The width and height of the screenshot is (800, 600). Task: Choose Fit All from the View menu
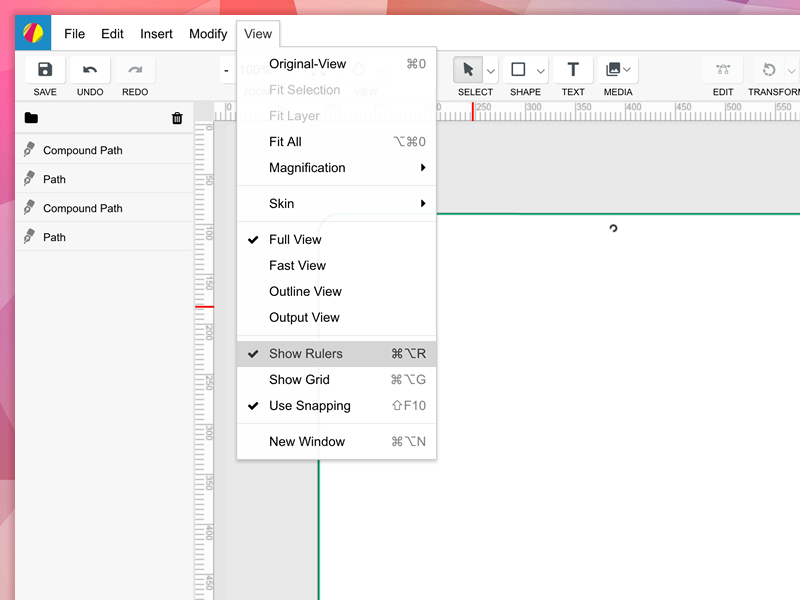[283, 141]
